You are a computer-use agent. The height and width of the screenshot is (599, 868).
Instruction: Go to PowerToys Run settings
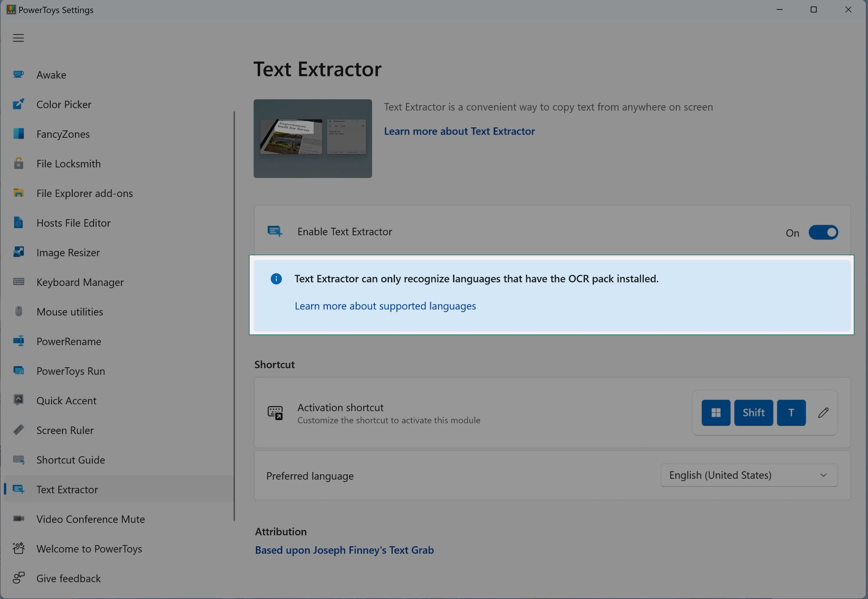[x=71, y=371]
